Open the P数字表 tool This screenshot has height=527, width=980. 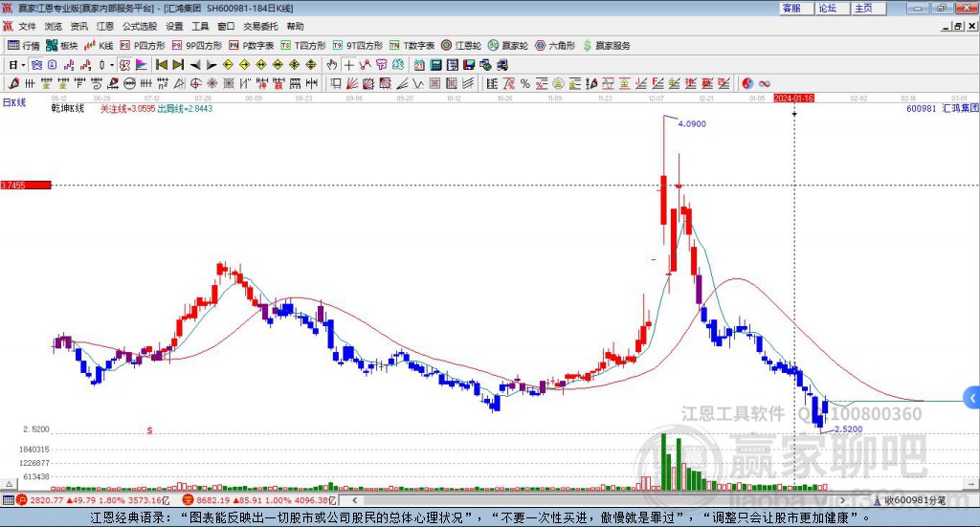tap(252, 46)
